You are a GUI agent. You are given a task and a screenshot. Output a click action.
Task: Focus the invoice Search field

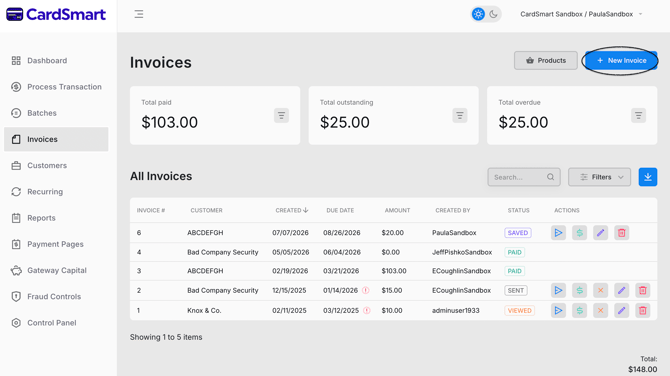[x=523, y=177]
